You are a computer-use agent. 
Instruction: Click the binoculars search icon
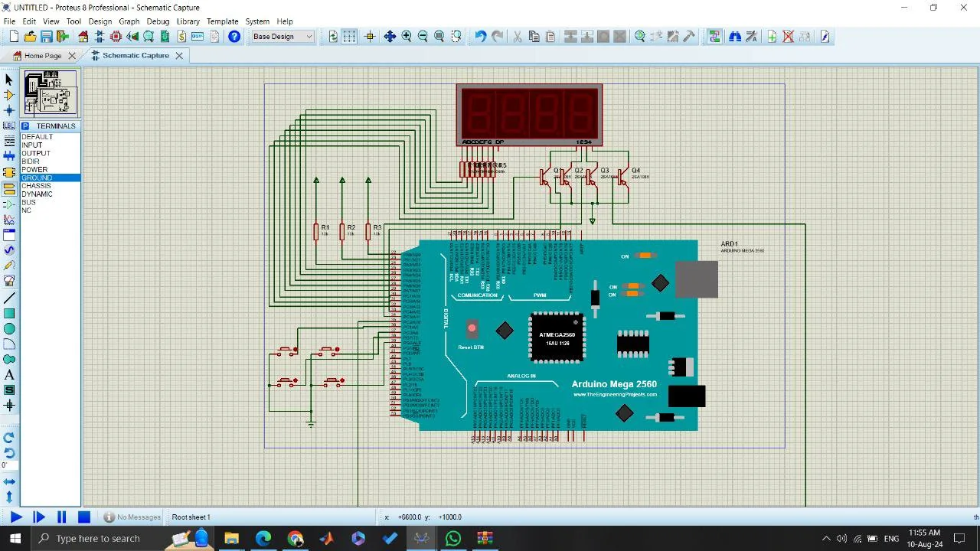(x=734, y=37)
